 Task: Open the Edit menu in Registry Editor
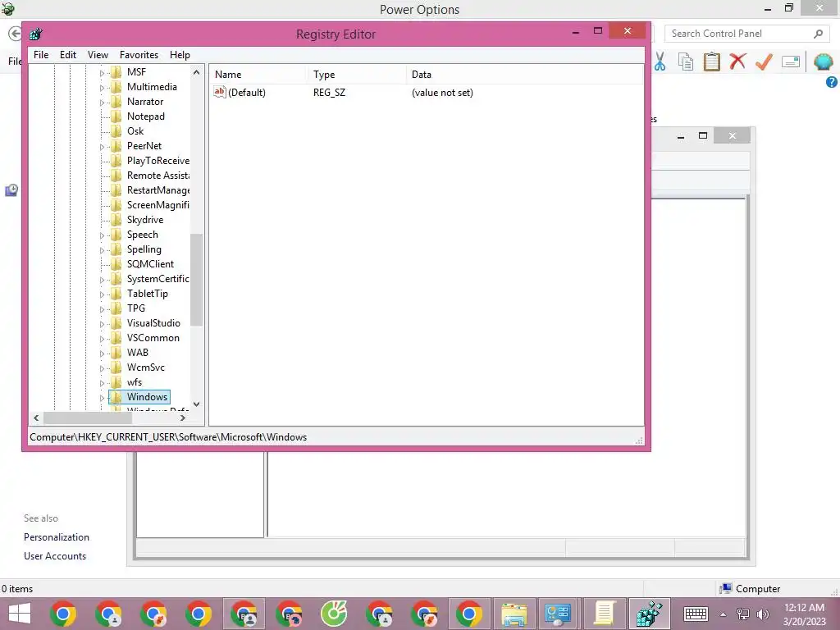click(x=67, y=55)
